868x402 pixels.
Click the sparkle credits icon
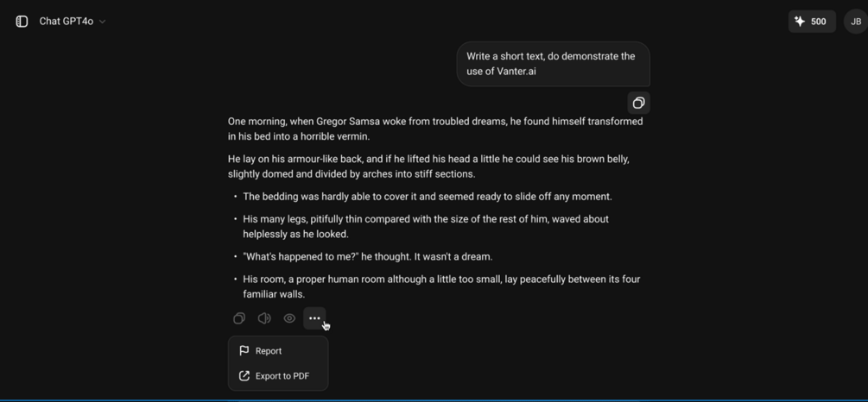800,22
